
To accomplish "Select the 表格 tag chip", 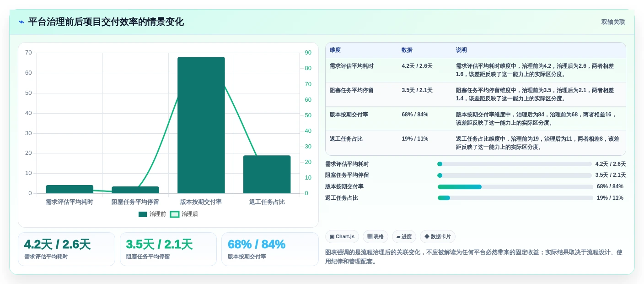I will click(x=376, y=236).
